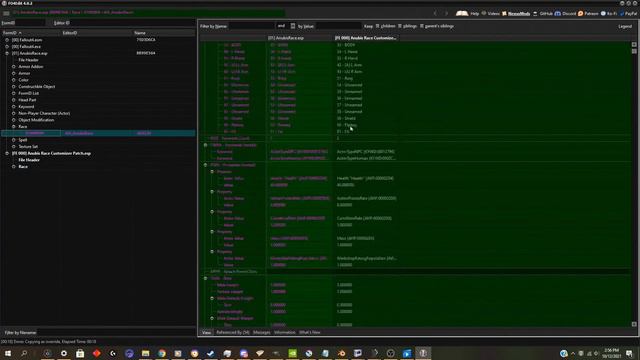This screenshot has width=640, height=360.
Task: Focus the Filter by filename field
Action: click(x=116, y=332)
